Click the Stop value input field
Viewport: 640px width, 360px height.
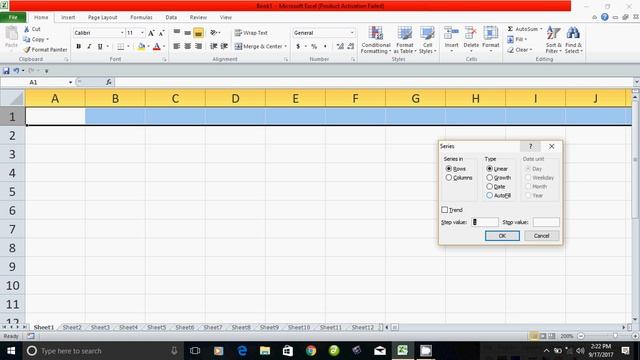pos(546,222)
